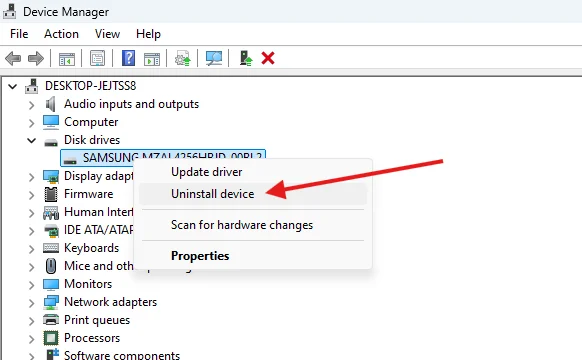Click the IDE ATA/ATAPI controllers icon
The width and height of the screenshot is (582, 360).
pyautogui.click(x=51, y=230)
